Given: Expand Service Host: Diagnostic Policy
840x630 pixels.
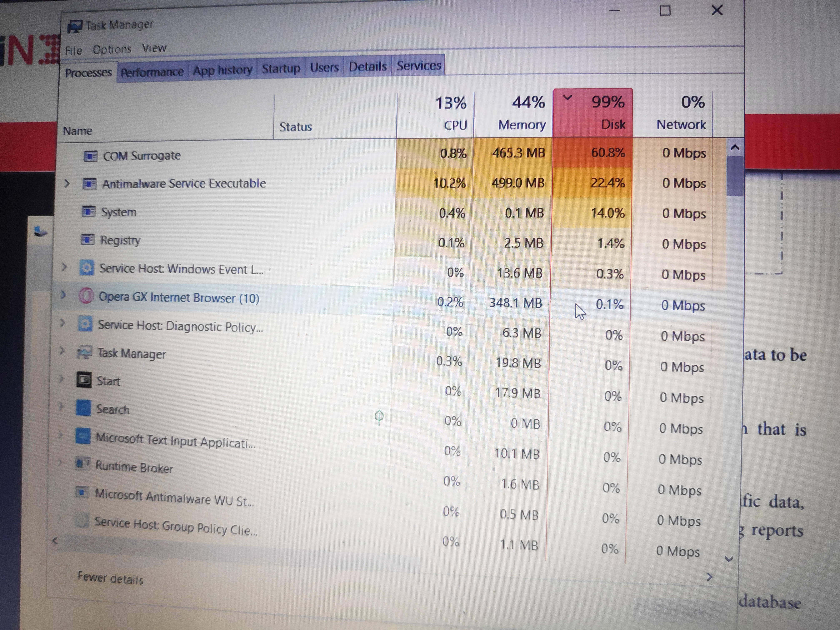Looking at the screenshot, I should click(x=63, y=323).
